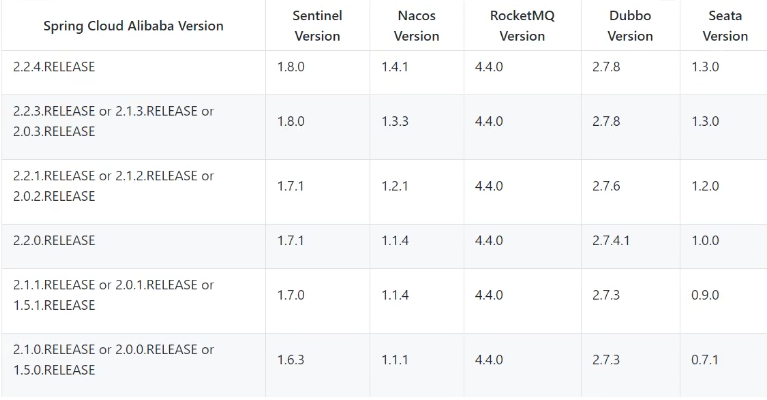This screenshot has height=400, width=767.
Task: Click Nacos version 1.4.1 cell
Action: coord(395,67)
